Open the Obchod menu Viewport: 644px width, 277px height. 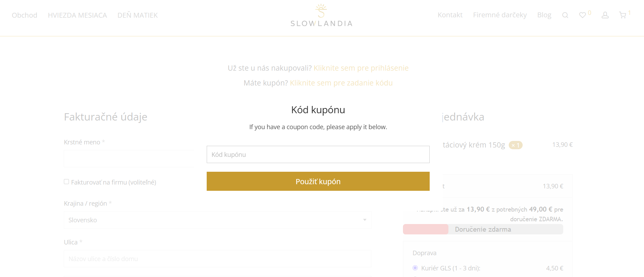coord(24,15)
